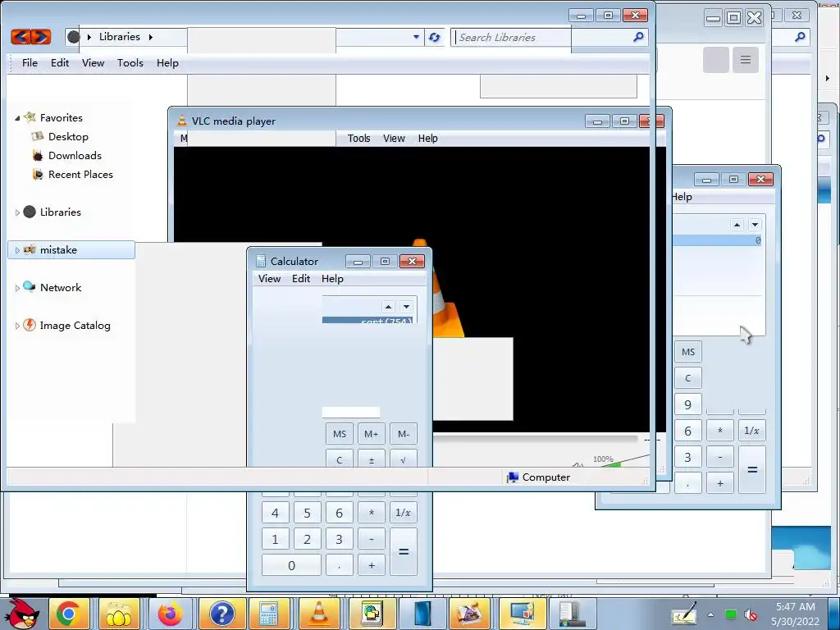Open Explorer Tools menu
840x630 pixels.
point(130,63)
